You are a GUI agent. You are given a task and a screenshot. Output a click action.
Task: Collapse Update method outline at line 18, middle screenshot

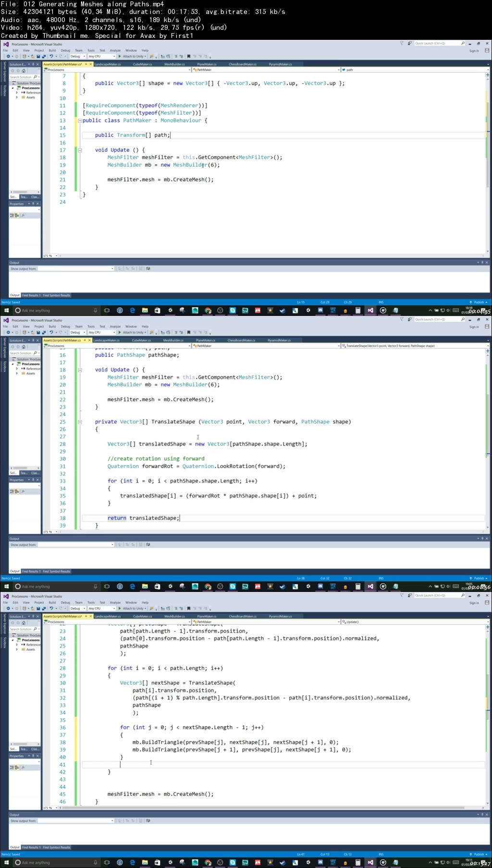tap(80, 370)
